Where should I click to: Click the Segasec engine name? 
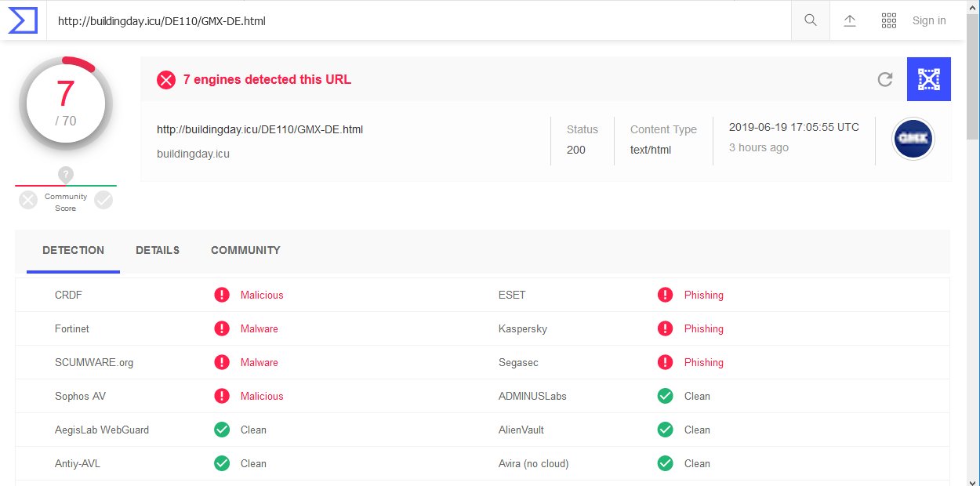tap(518, 362)
